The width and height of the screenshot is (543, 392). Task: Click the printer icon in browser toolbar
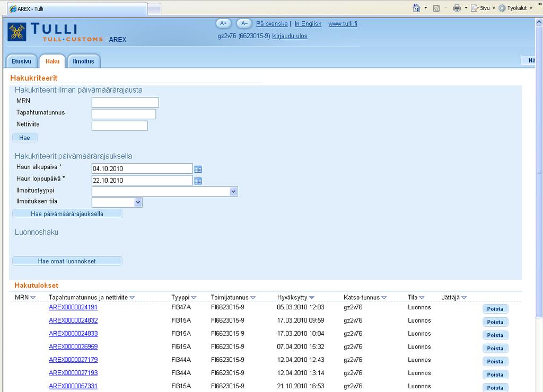[457, 8]
